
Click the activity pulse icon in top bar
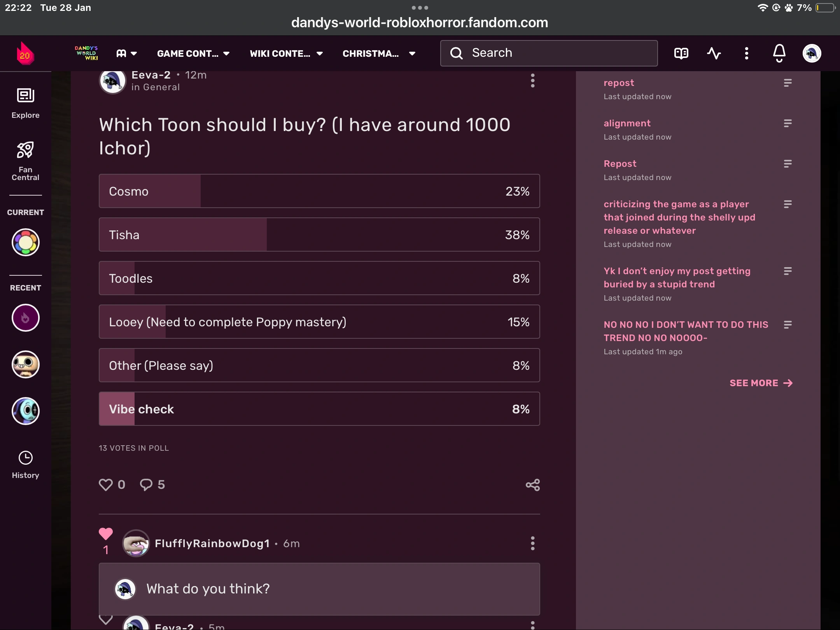point(714,53)
